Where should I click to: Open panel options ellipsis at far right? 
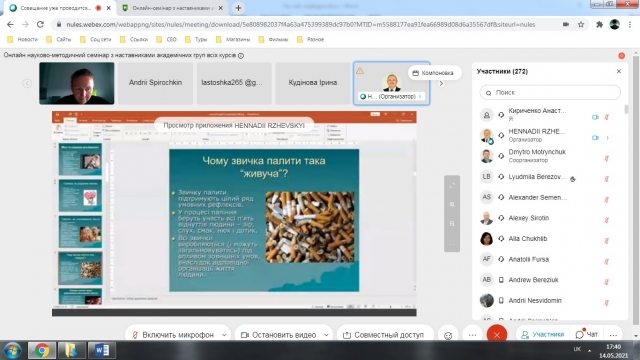(613, 335)
